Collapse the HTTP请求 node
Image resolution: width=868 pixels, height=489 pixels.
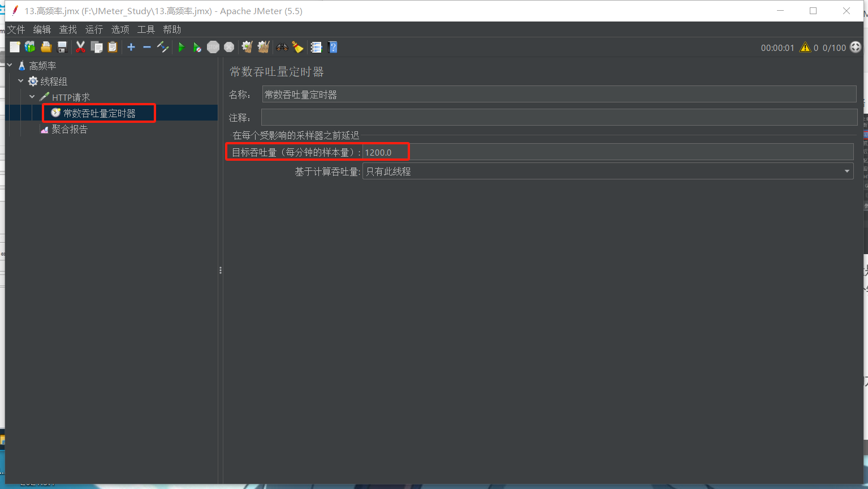(x=32, y=97)
